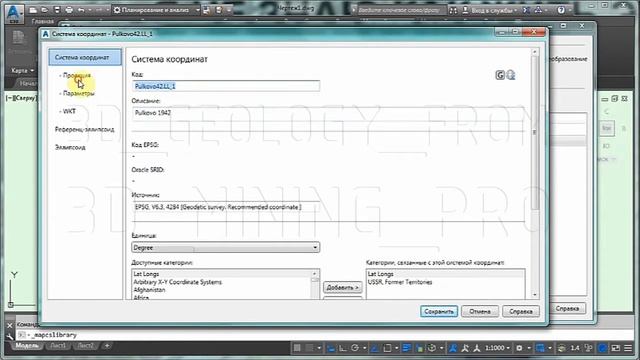Click the Autodesk Exchange X icon
The height and width of the screenshot is (360, 640).
[527, 10]
